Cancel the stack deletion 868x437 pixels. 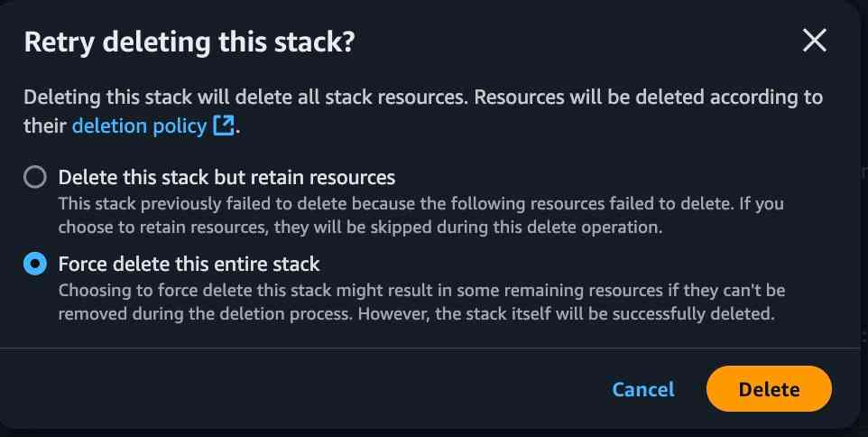click(642, 389)
